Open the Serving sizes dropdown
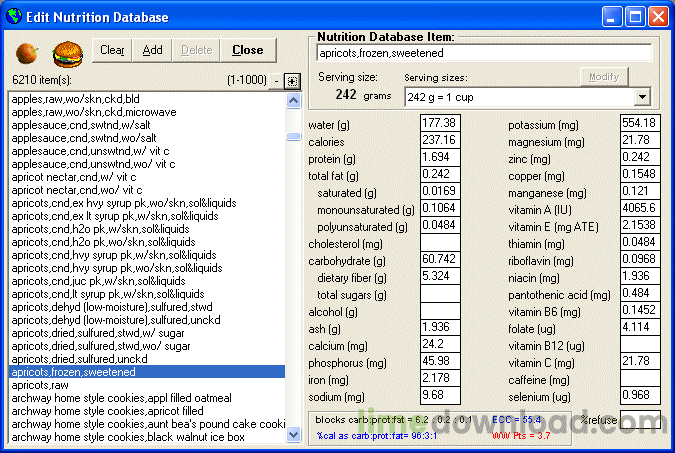Image resolution: width=675 pixels, height=453 pixels. 641,97
